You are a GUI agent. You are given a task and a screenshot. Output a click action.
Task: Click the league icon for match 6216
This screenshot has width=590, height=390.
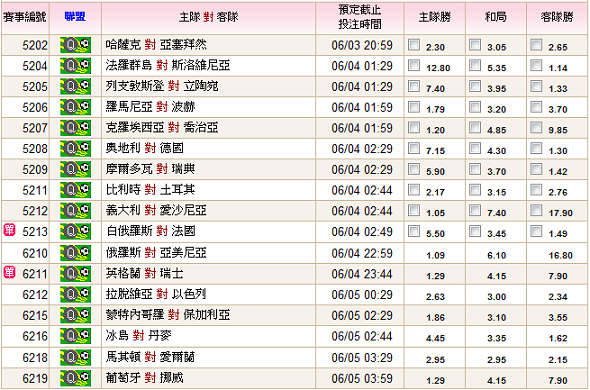tap(75, 336)
